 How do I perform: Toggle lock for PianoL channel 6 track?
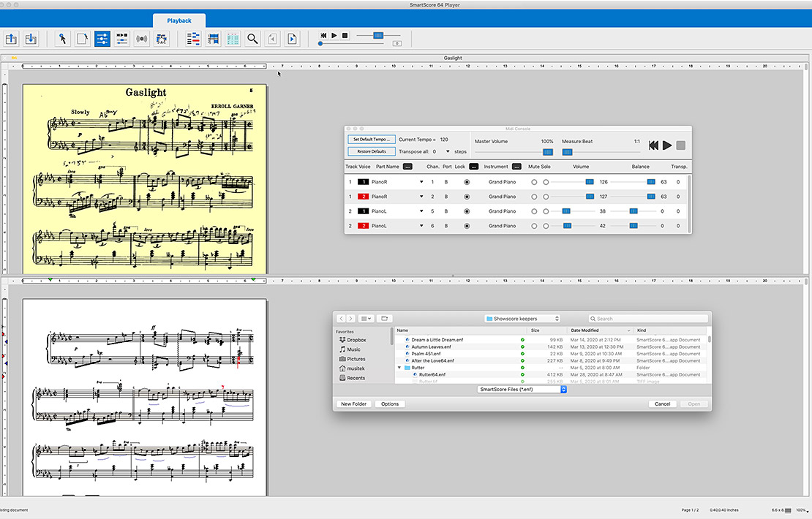(x=467, y=226)
